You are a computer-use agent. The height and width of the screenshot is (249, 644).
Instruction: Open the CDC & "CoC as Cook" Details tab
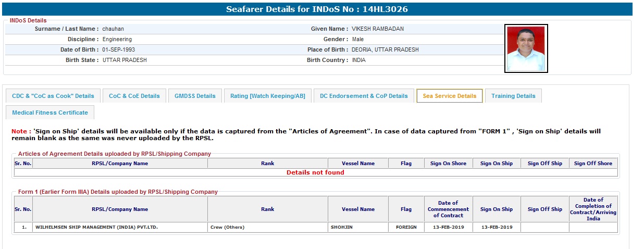(x=53, y=96)
